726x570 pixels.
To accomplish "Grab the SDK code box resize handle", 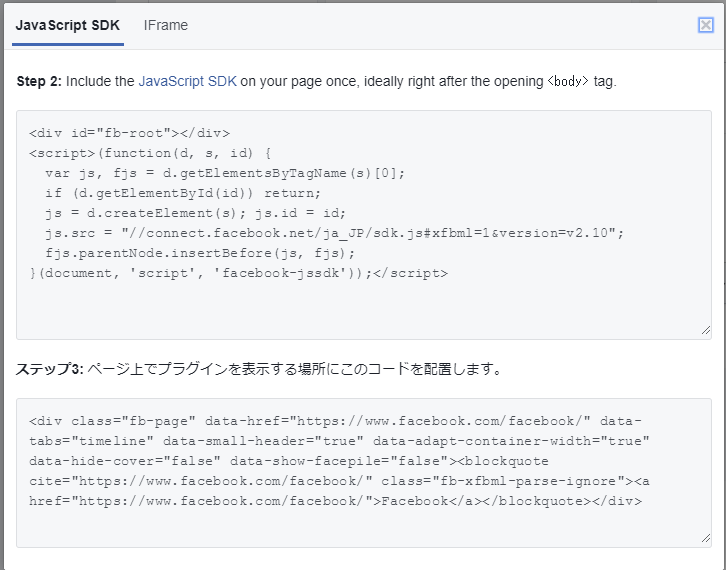I will pos(706,329).
